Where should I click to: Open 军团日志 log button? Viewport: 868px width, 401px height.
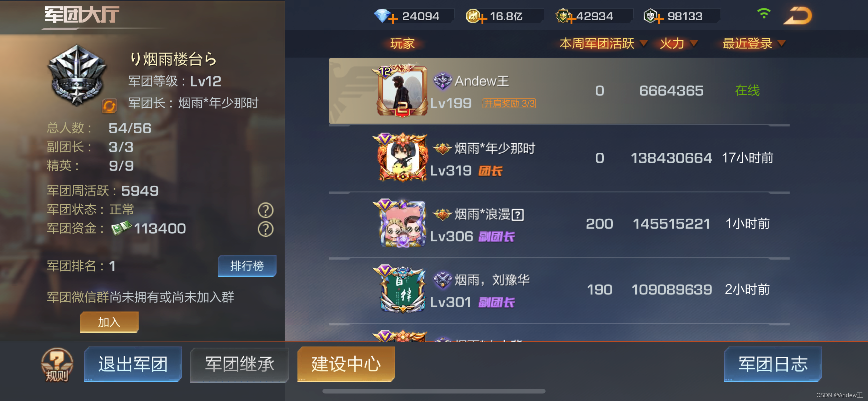(x=773, y=364)
